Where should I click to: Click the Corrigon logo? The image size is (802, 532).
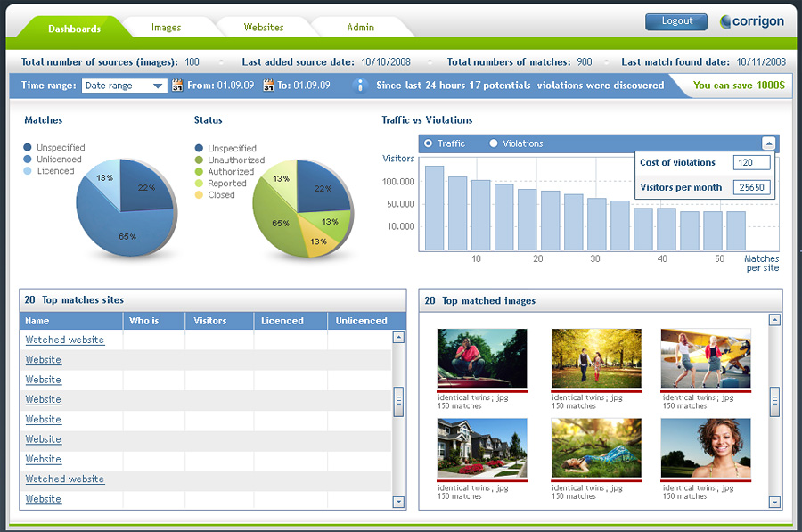pyautogui.click(x=753, y=21)
